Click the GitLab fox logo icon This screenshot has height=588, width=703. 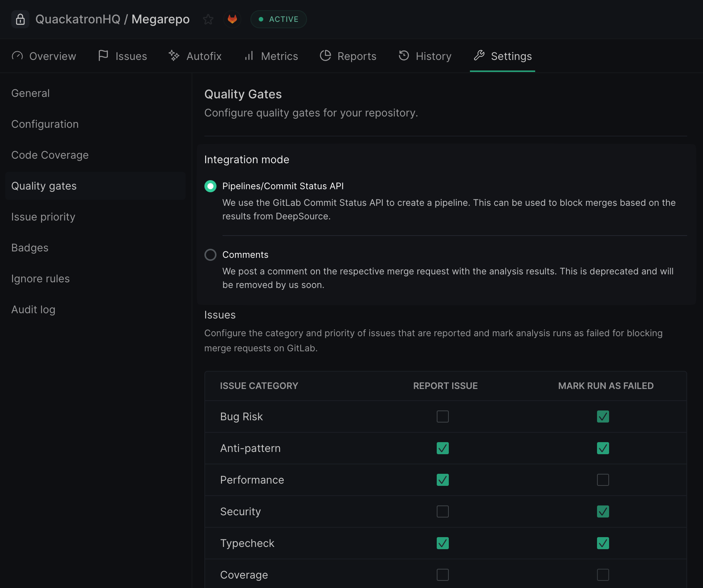point(232,19)
